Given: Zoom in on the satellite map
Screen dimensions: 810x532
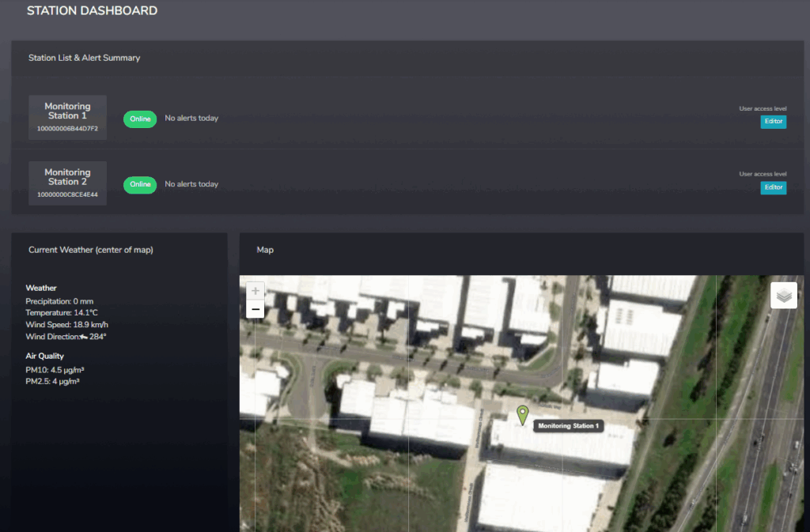Looking at the screenshot, I should [255, 290].
